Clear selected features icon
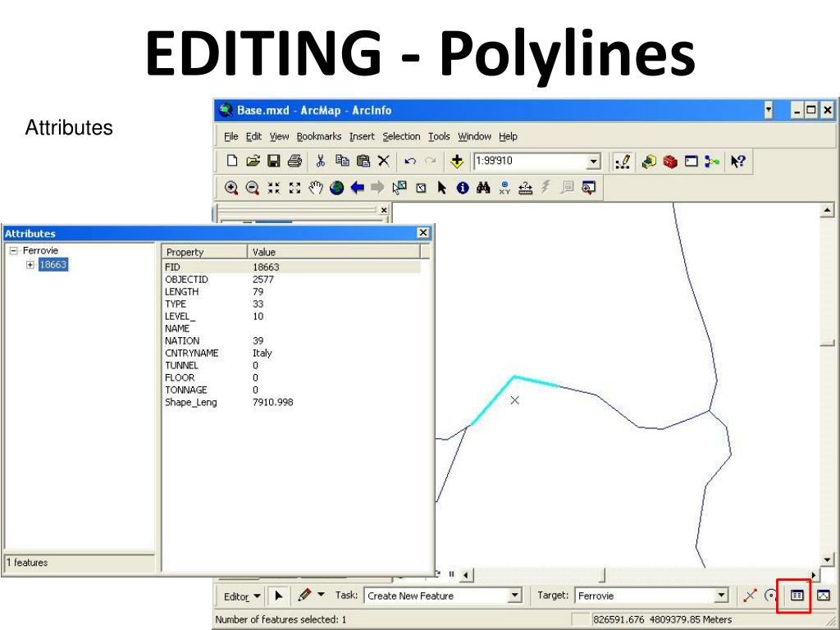The width and height of the screenshot is (840, 630). (x=421, y=188)
